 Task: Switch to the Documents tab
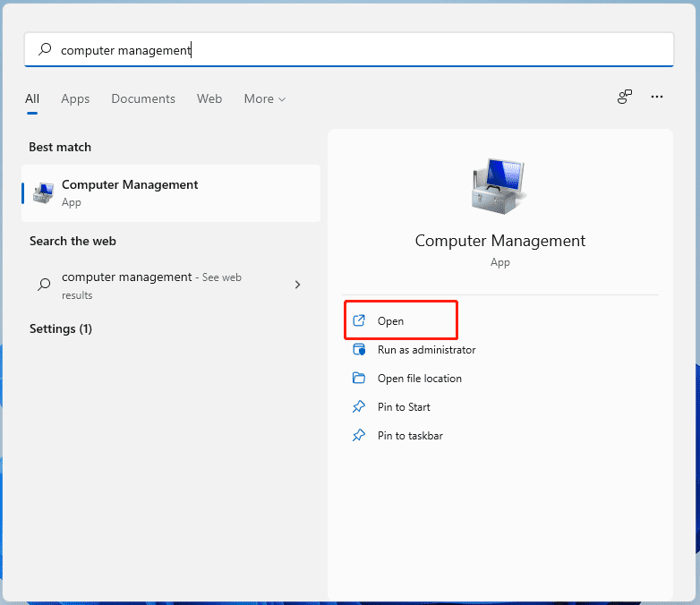[143, 98]
